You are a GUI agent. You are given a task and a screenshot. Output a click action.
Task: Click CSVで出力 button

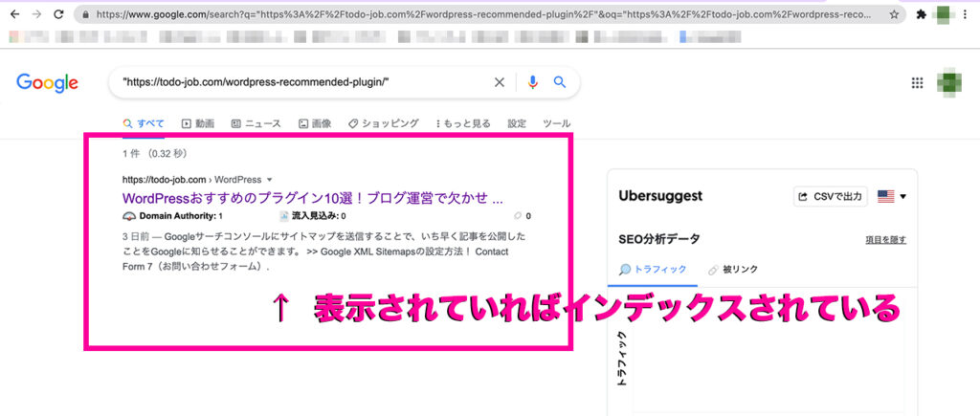click(x=831, y=197)
